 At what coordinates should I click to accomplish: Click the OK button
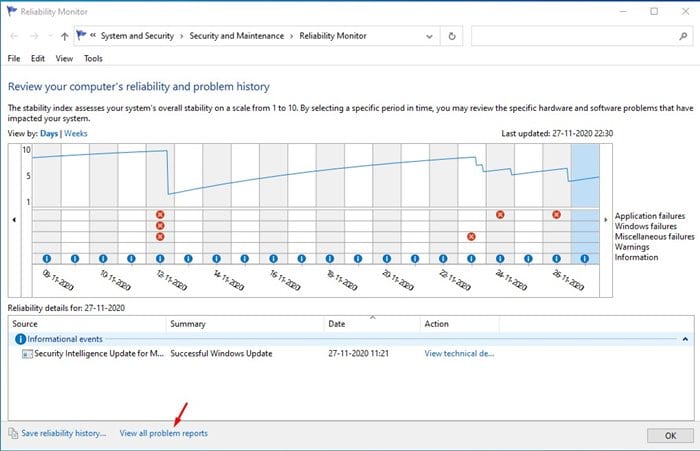[x=670, y=435]
